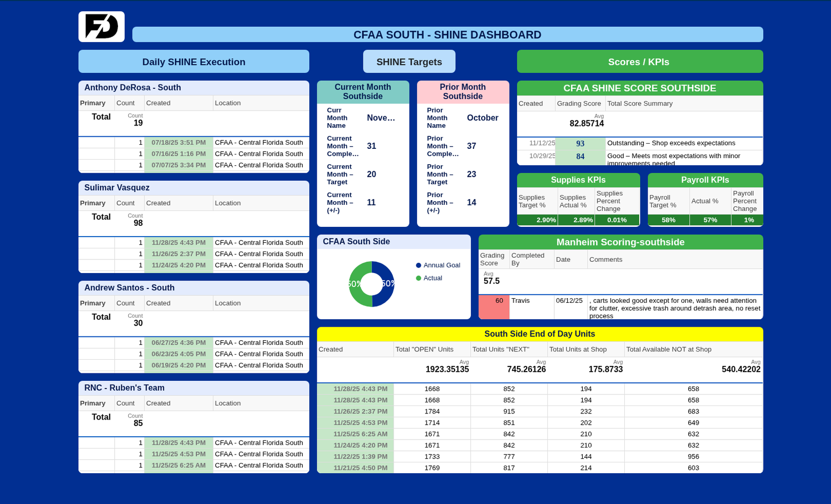The width and height of the screenshot is (831, 504).
Task: Switch to the SHINE Targets header
Action: [x=409, y=62]
